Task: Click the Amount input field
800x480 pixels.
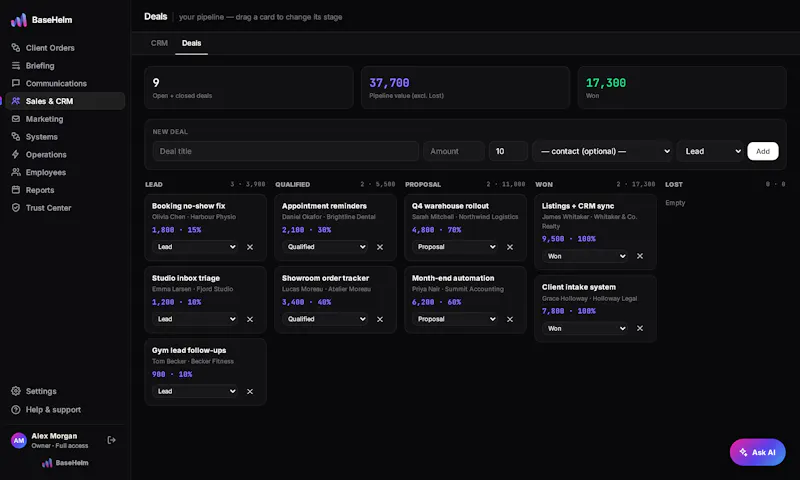Action: coord(454,151)
